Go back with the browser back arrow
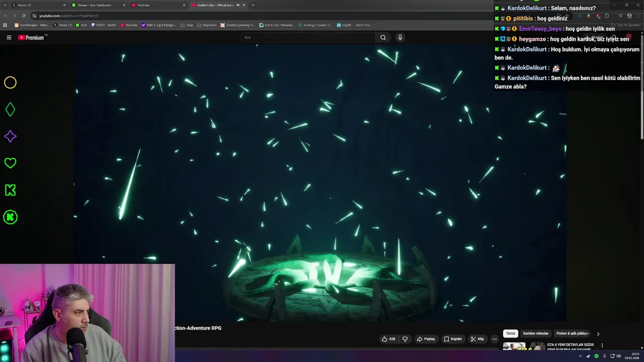The image size is (644, 362). (7, 16)
